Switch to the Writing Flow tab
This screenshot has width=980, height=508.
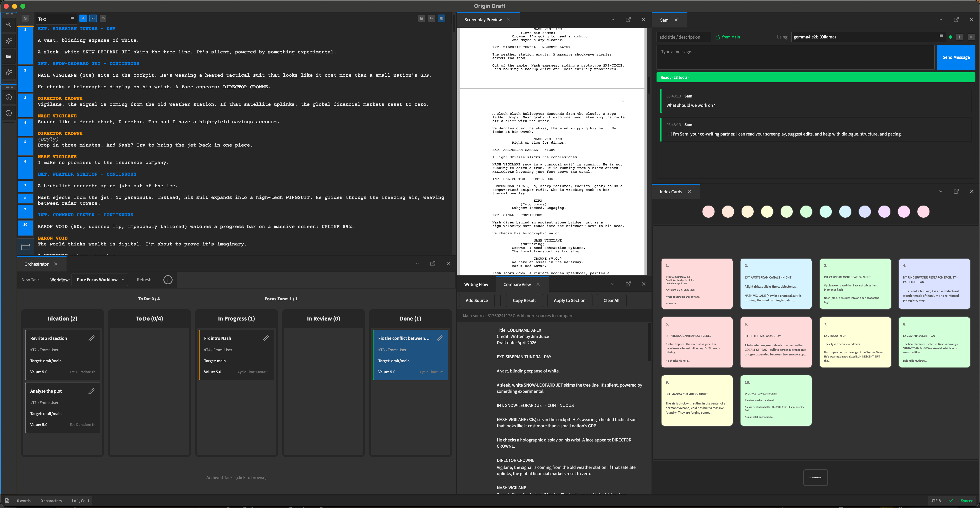(x=476, y=284)
